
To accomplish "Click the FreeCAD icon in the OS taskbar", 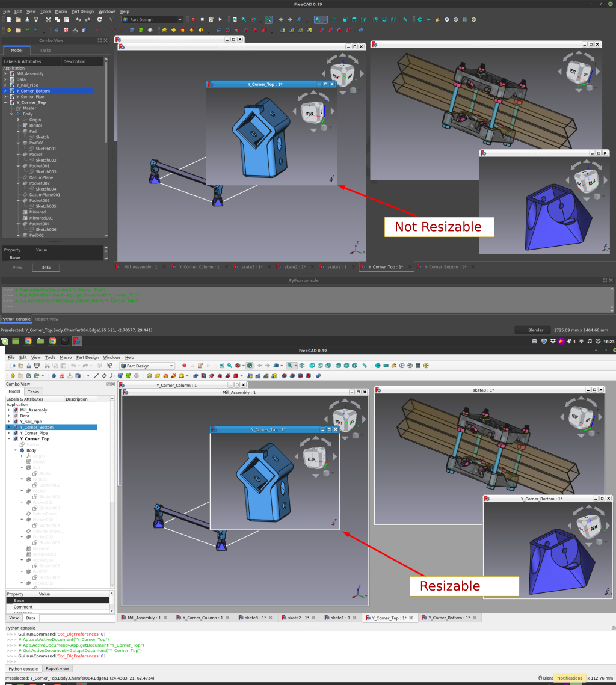I will [x=77, y=341].
